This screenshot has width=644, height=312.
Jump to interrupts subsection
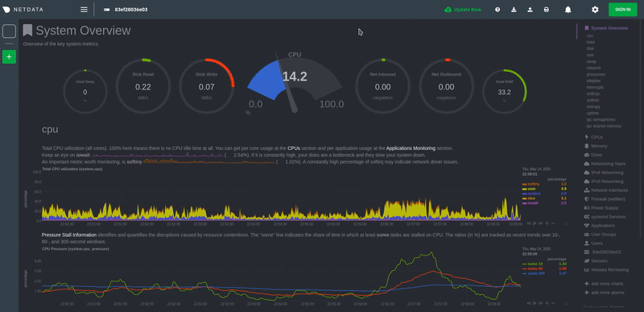click(x=595, y=87)
